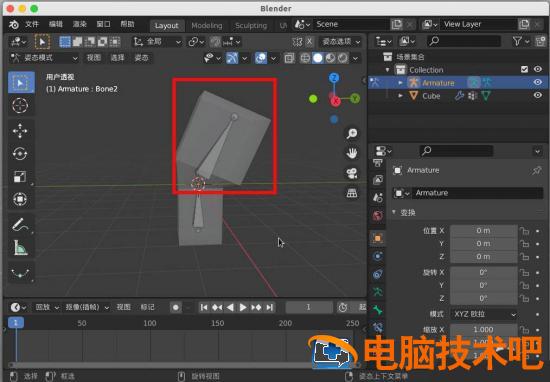Open the Pose Mode dropdown
Image resolution: width=550 pixels, height=382 pixels.
[44, 58]
